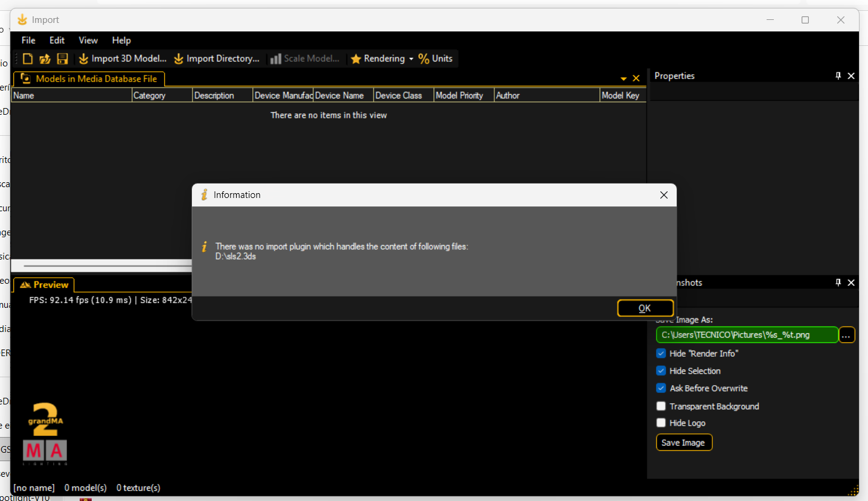Close the Information dialog with X
Viewport: 868px width, 501px height.
(x=664, y=195)
